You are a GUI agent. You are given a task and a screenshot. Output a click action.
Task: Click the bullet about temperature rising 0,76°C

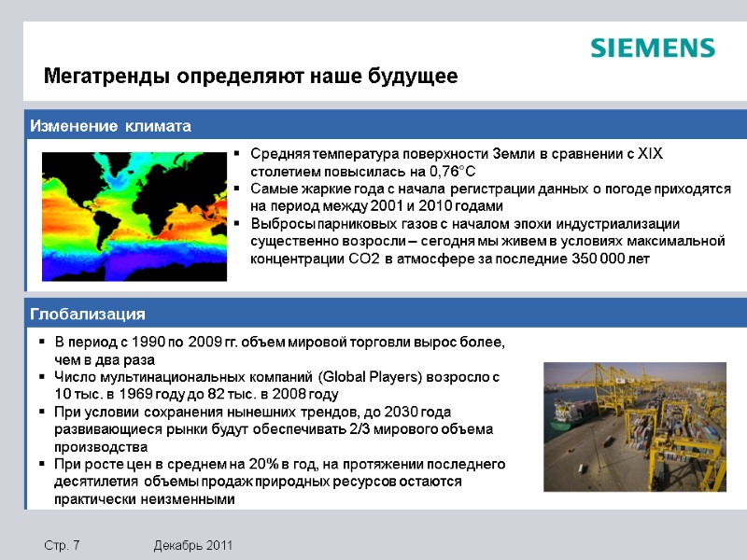pyautogui.click(x=456, y=162)
